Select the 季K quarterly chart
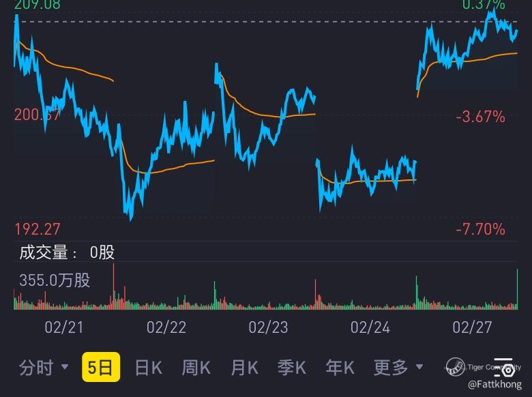532x397 pixels. coord(292,368)
